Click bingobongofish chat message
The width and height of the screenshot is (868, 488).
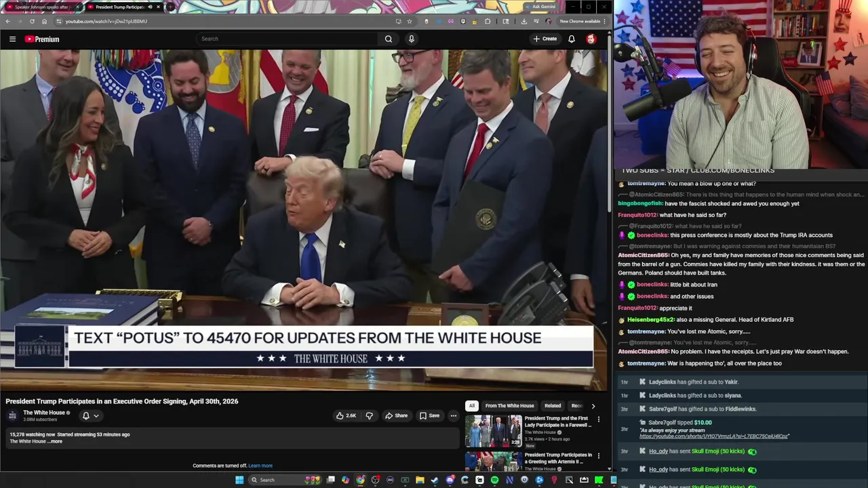point(709,203)
